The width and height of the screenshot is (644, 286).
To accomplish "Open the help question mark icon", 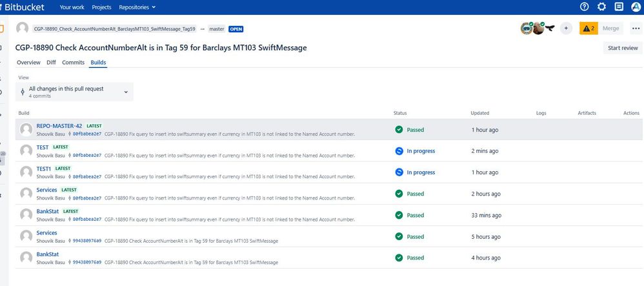I will 584,6.
